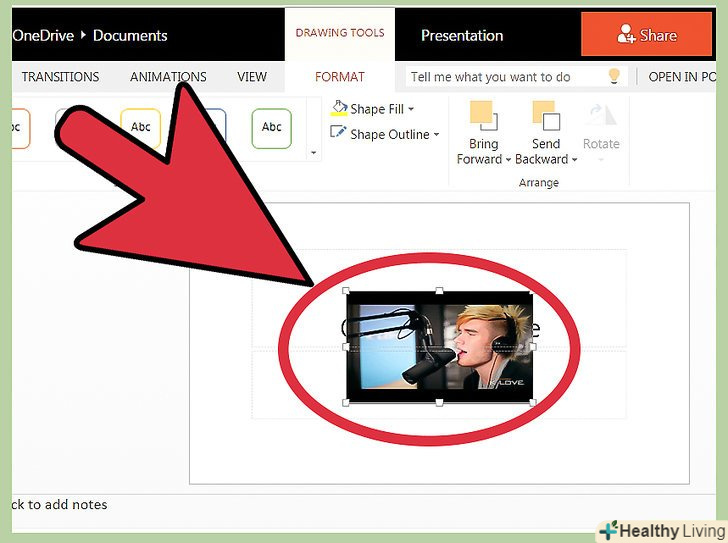Click the Rotate icon

(x=602, y=116)
